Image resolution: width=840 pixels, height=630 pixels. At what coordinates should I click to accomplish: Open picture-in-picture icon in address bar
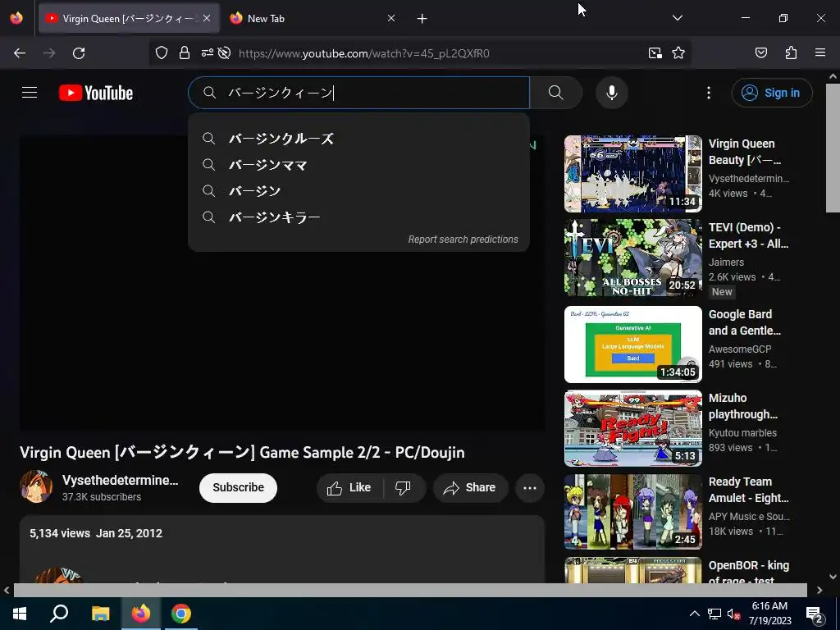click(655, 52)
